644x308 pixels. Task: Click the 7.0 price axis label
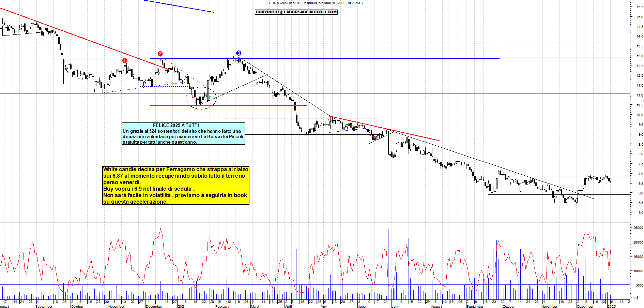[x=641, y=174]
